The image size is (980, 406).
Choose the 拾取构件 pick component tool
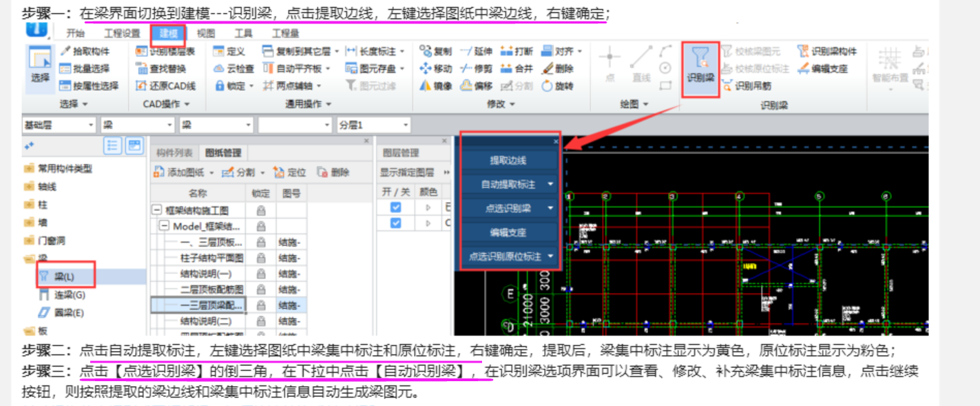[x=84, y=51]
